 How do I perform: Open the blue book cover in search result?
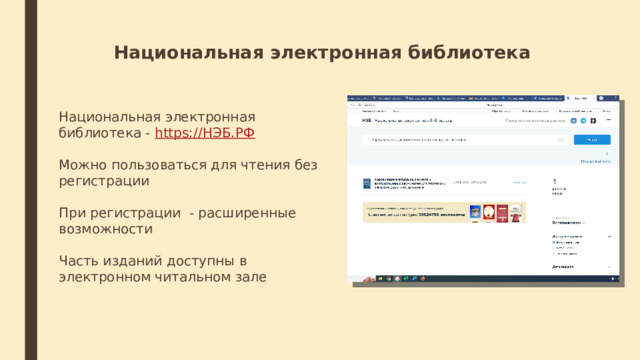coord(367,184)
